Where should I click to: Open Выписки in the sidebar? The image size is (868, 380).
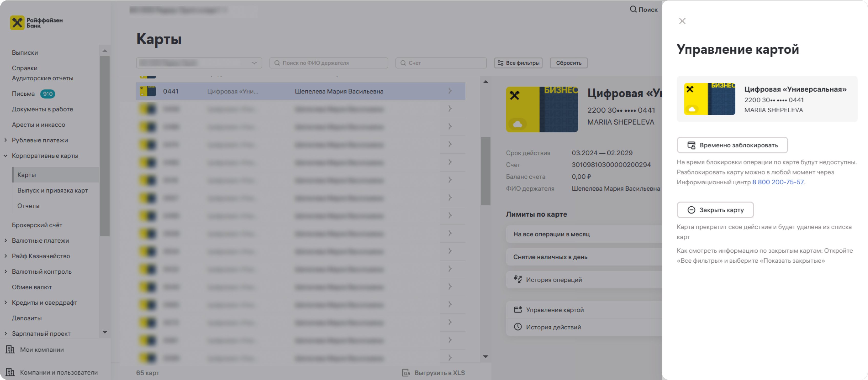25,52
